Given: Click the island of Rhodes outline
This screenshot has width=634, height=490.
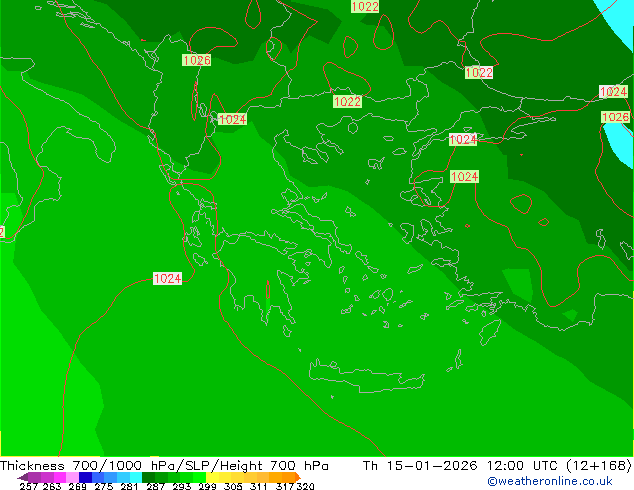Looking at the screenshot, I should pyautogui.click(x=490, y=332).
